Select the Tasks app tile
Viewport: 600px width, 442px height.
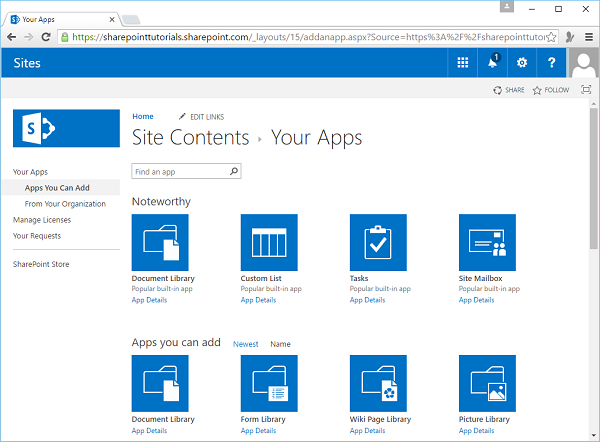tap(378, 242)
